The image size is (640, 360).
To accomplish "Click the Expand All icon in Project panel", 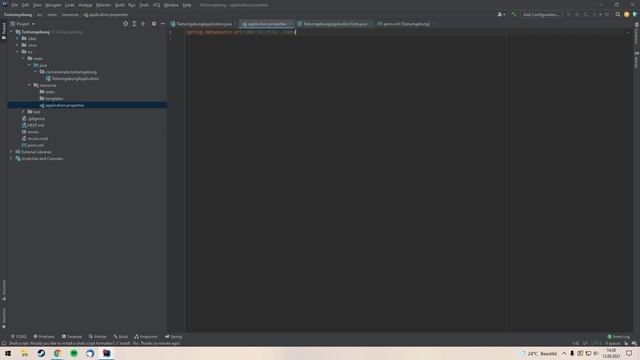I will coord(134,24).
